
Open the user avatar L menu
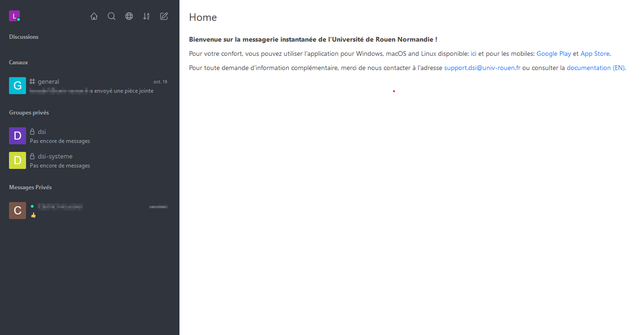click(14, 16)
